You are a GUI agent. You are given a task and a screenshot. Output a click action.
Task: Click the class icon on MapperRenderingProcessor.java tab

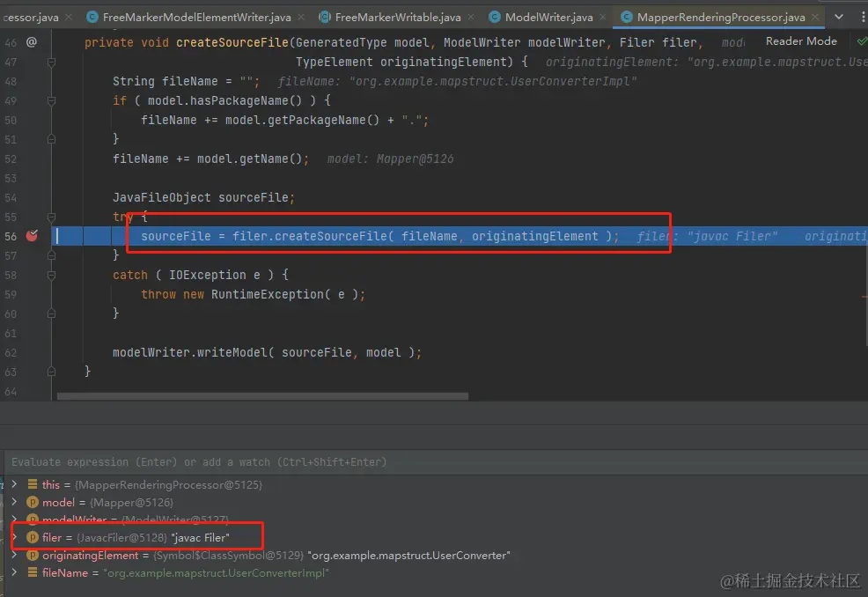[x=626, y=17]
